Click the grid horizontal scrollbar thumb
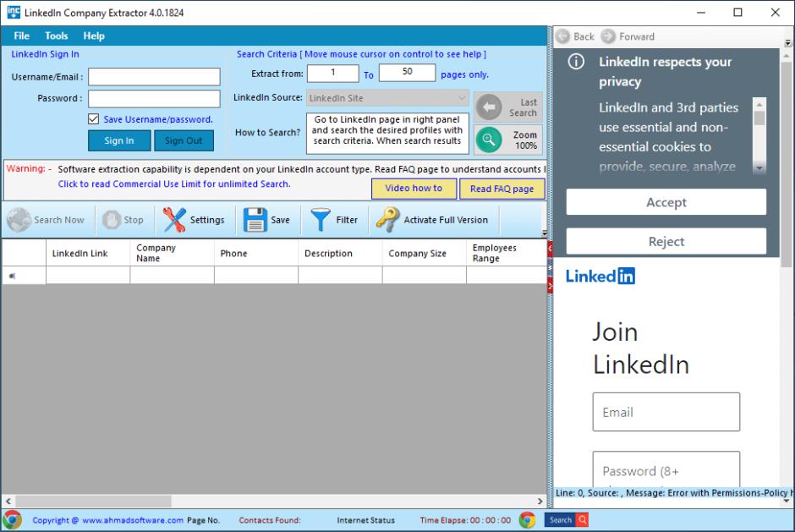The width and height of the screenshot is (795, 532). [93, 501]
